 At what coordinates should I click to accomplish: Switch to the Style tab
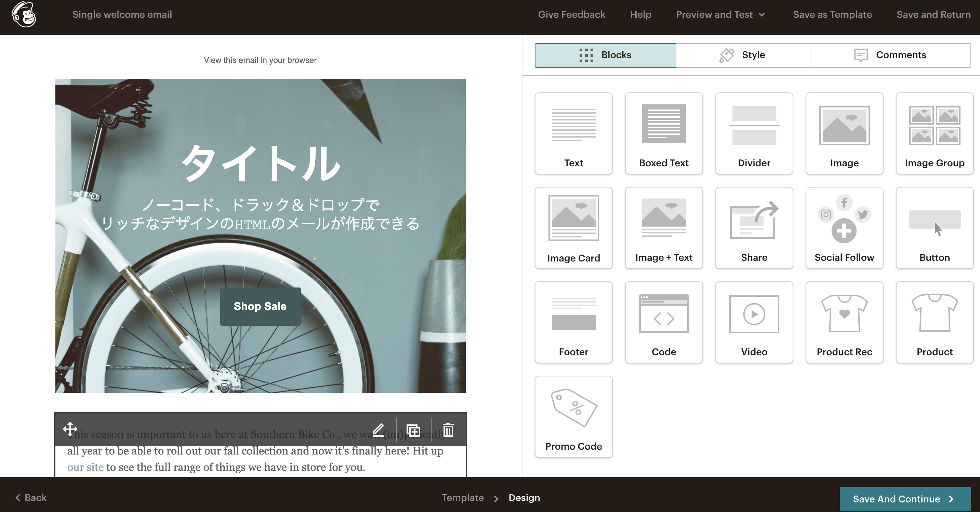[743, 55]
